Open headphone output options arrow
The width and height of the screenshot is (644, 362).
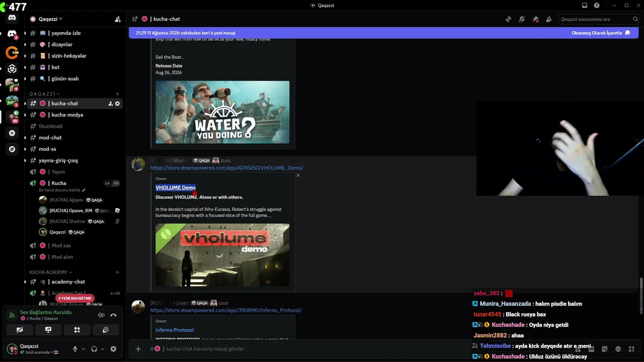[x=103, y=349]
